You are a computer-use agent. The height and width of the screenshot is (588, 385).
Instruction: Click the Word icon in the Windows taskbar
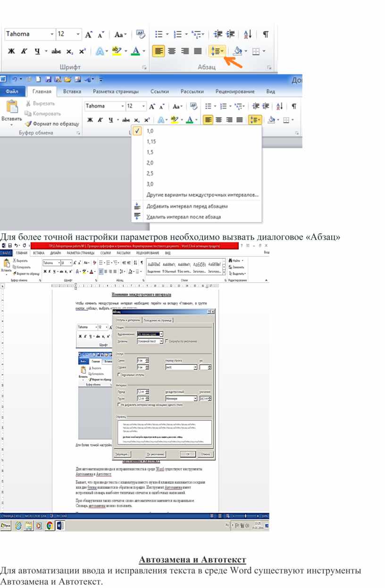[60, 526]
